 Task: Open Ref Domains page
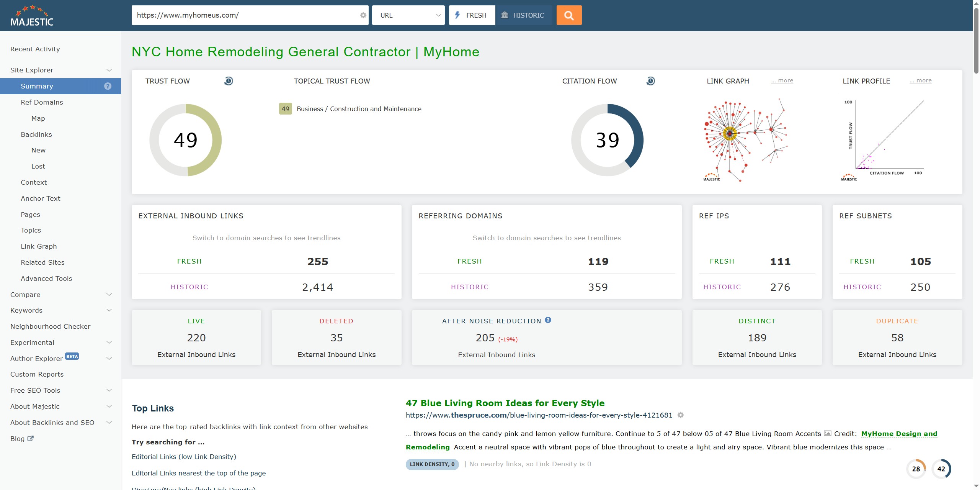coord(42,102)
